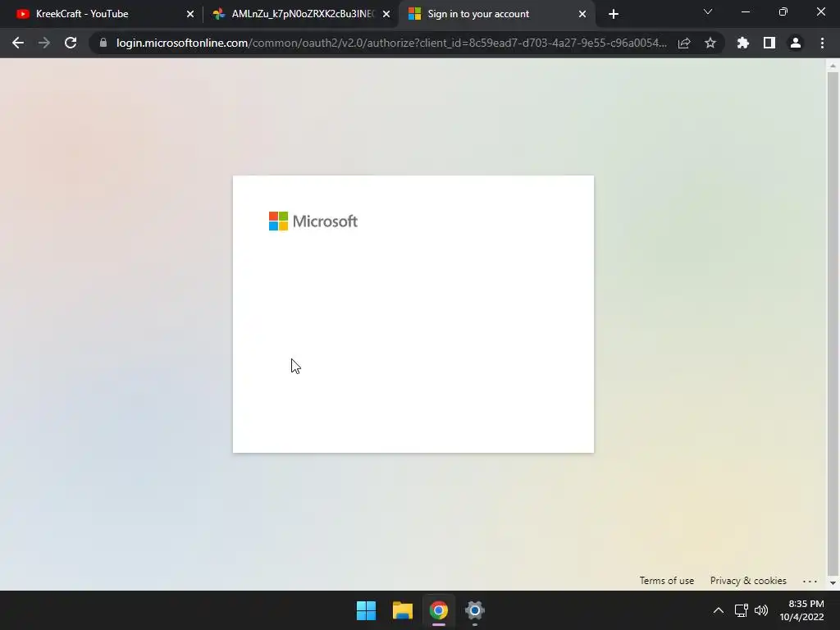Viewport: 840px width, 630px height.
Task: Click the scrollbar down arrow
Action: (x=833, y=583)
